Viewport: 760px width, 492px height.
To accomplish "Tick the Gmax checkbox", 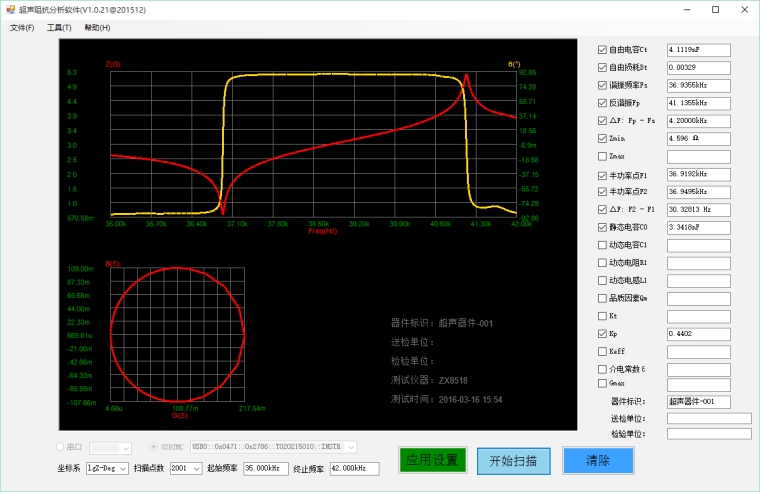I will coord(602,383).
